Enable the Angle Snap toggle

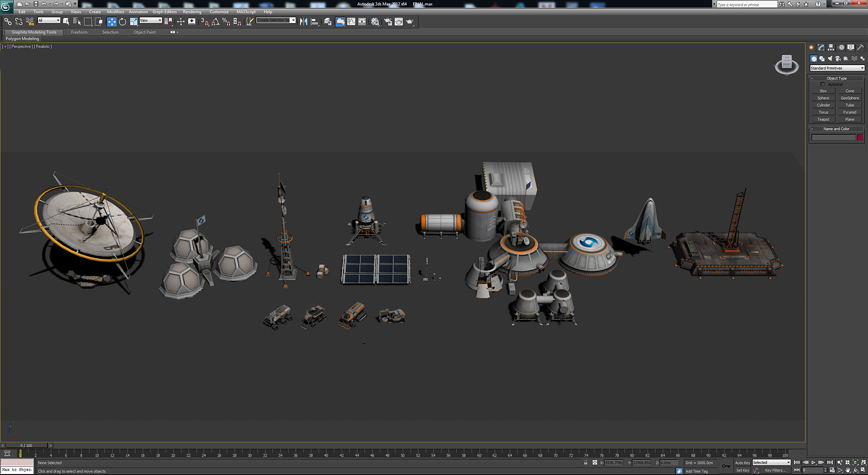click(216, 21)
